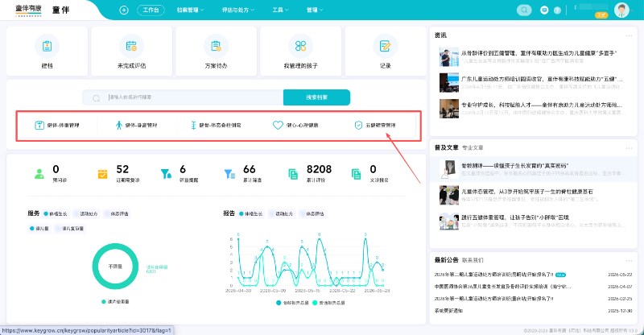Open the more dots on 资讯 panel
This screenshot has width=644, height=335.
(x=629, y=35)
